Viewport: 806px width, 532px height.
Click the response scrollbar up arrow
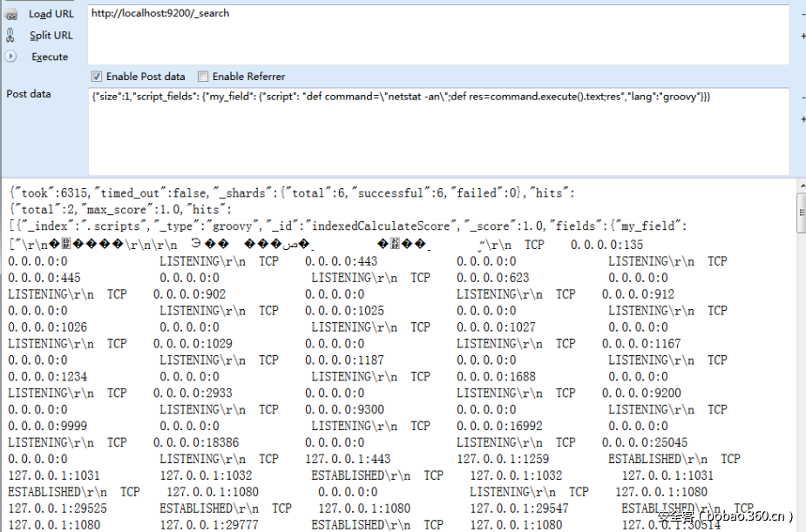click(x=801, y=186)
